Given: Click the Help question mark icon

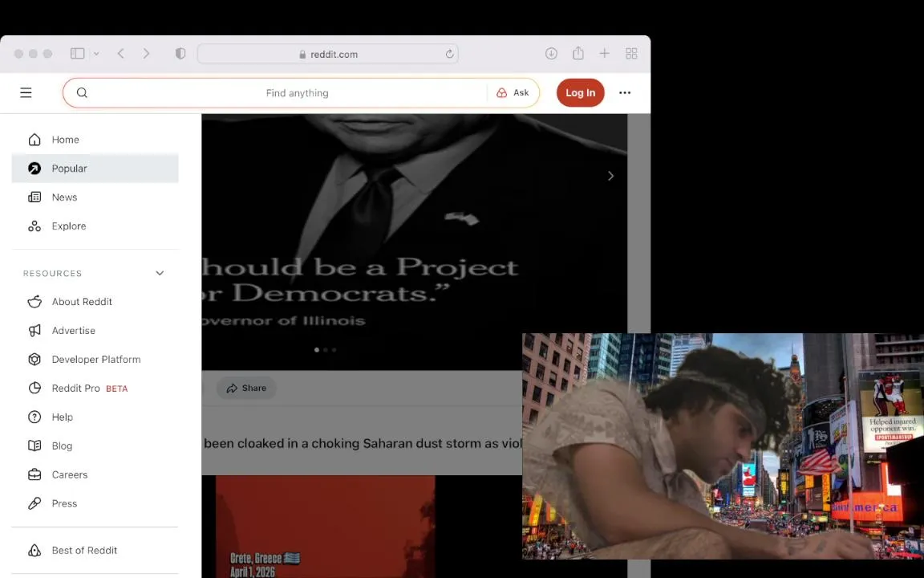Looking at the screenshot, I should click(x=34, y=417).
